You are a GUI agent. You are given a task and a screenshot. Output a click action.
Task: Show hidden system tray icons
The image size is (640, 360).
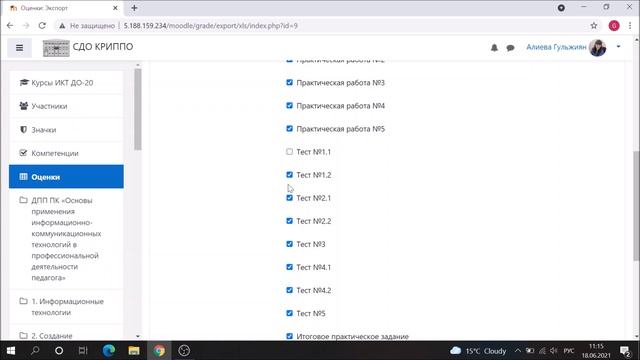[518, 351]
